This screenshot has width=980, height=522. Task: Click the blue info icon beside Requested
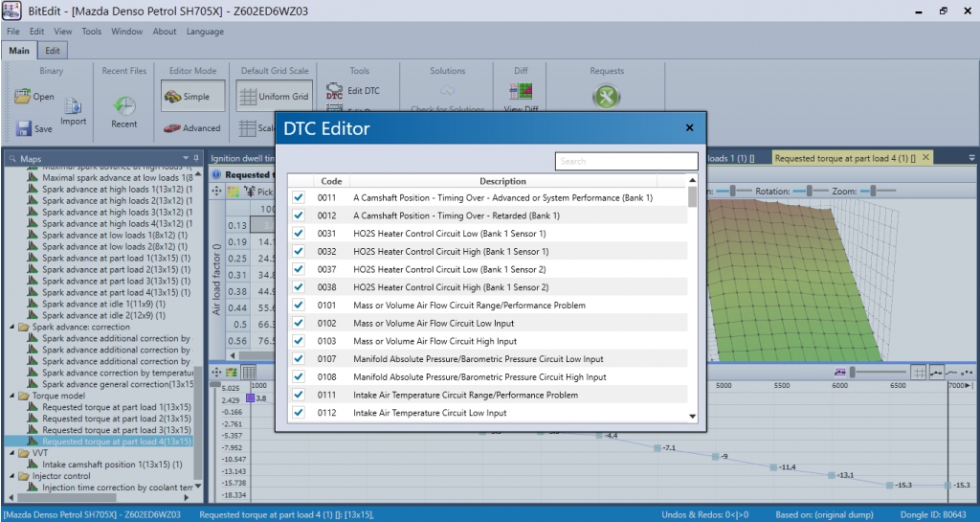[216, 175]
